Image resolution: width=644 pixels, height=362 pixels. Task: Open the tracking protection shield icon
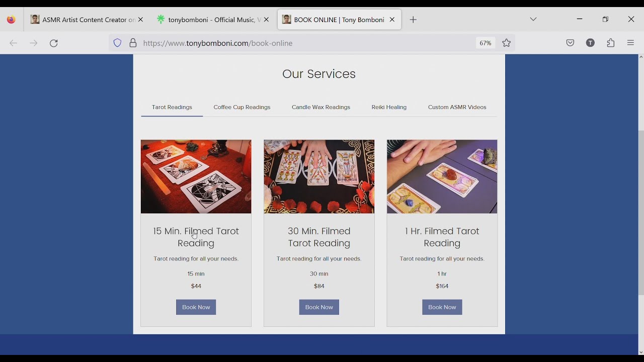pos(117,43)
